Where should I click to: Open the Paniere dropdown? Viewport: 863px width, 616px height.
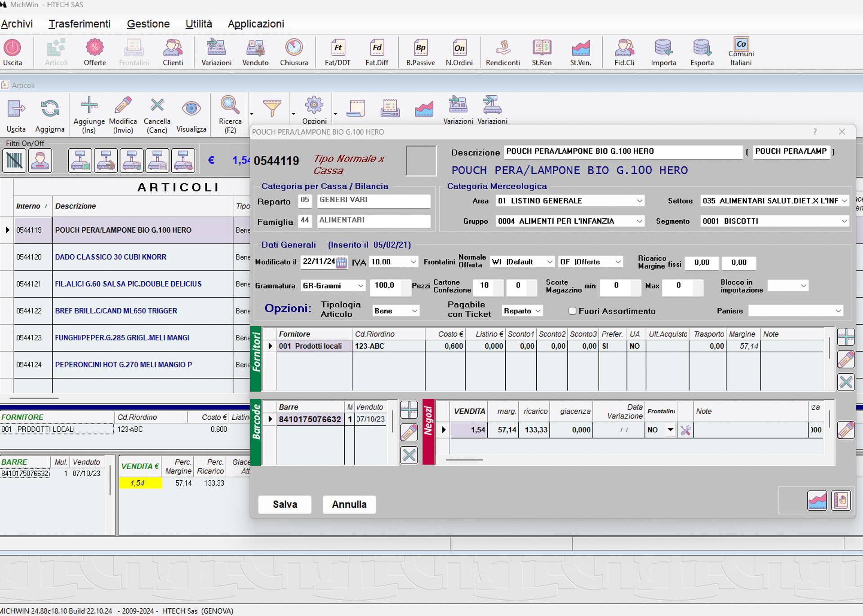838,311
